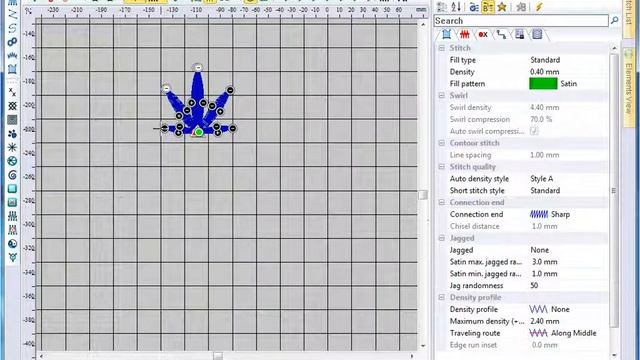
Task: Click the highlighted list-view icon in properties toolbar
Action: (488, 7)
